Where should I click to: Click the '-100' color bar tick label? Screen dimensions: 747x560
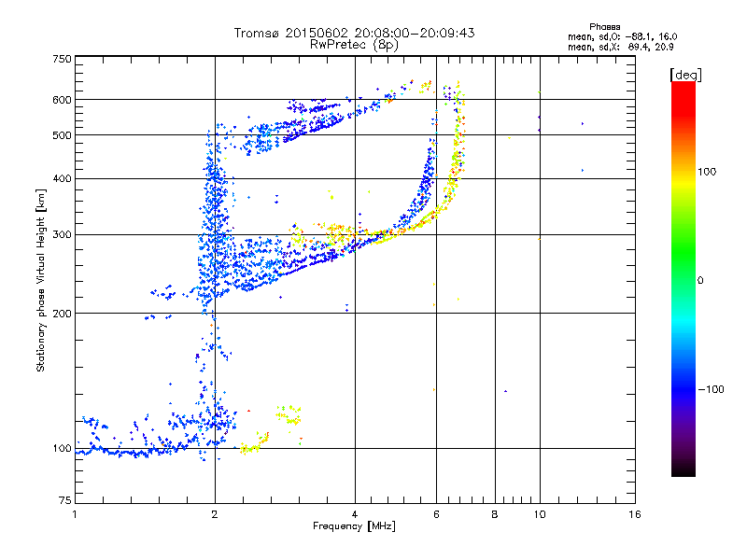[x=711, y=389]
